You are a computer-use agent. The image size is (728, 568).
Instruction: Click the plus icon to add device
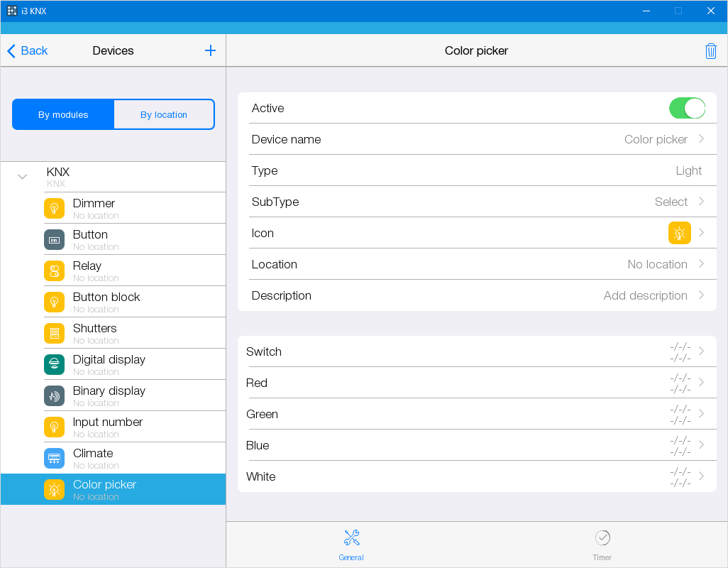210,50
